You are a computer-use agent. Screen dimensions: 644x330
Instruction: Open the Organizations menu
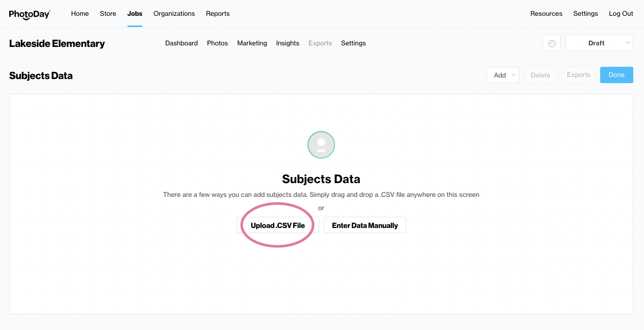[x=174, y=14]
